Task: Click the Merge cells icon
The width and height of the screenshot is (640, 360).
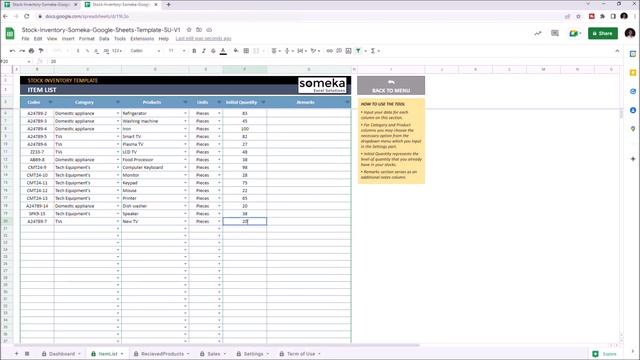Action: [x=256, y=51]
